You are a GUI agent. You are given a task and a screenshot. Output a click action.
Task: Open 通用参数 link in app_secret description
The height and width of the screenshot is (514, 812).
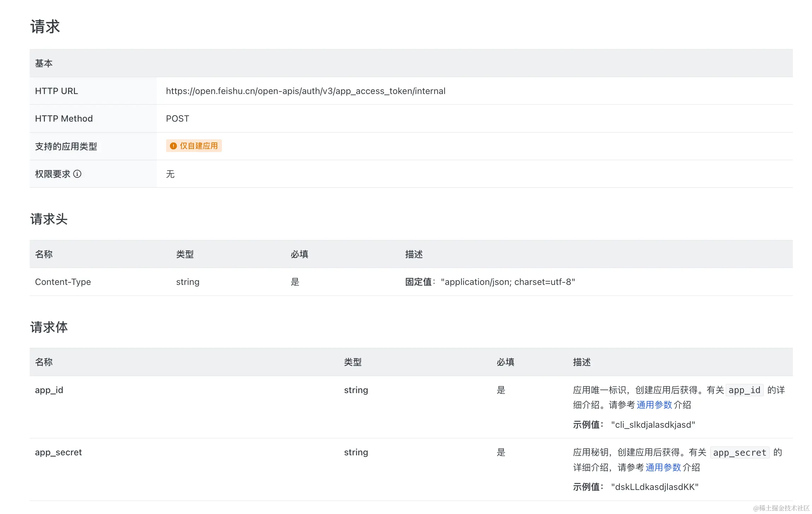click(x=663, y=468)
